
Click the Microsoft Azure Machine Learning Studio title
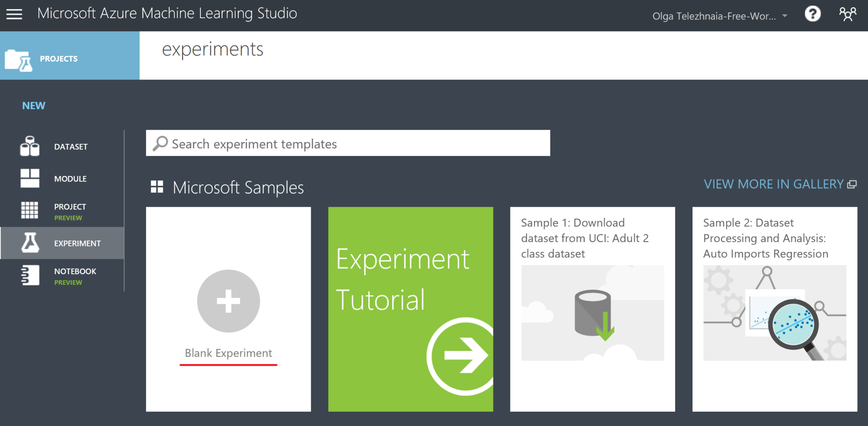click(167, 14)
